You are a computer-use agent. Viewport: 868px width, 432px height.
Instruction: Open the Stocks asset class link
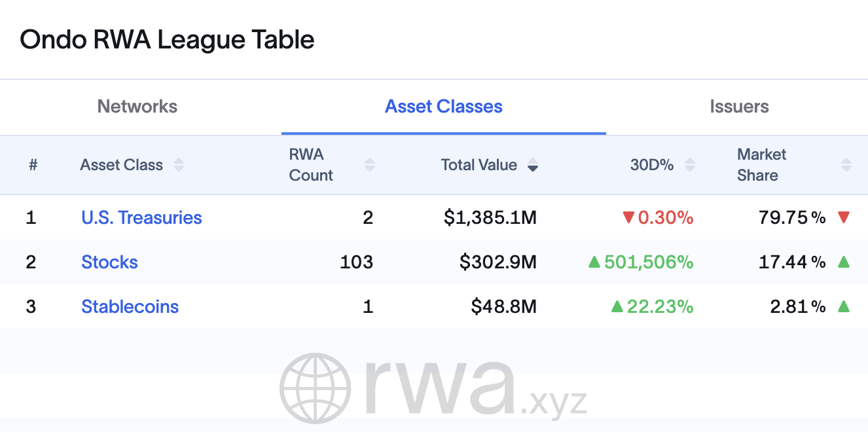pos(109,262)
